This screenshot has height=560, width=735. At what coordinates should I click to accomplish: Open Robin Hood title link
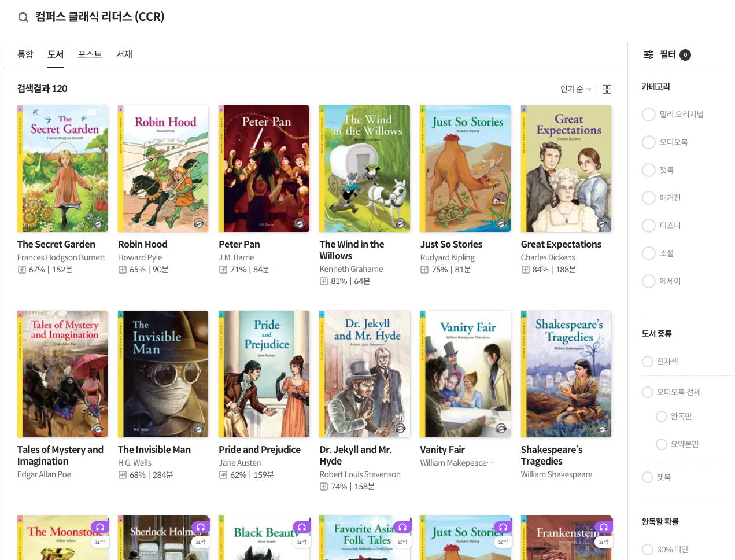(143, 245)
